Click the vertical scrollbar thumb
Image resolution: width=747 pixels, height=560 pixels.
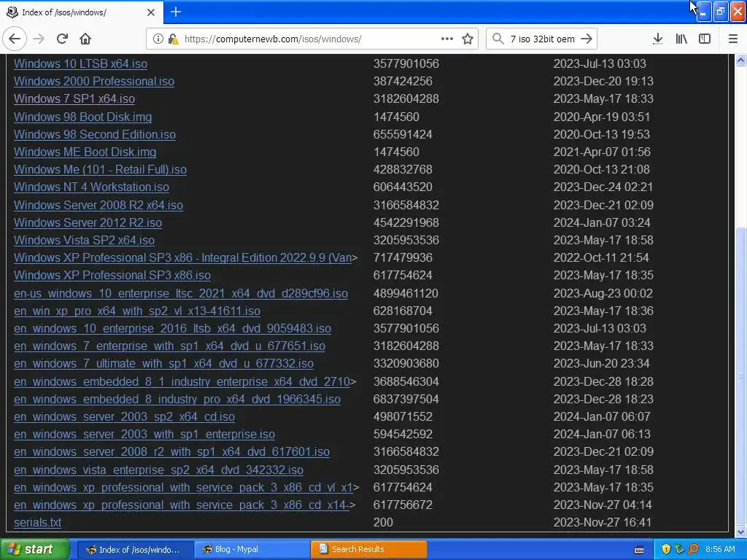(x=741, y=376)
